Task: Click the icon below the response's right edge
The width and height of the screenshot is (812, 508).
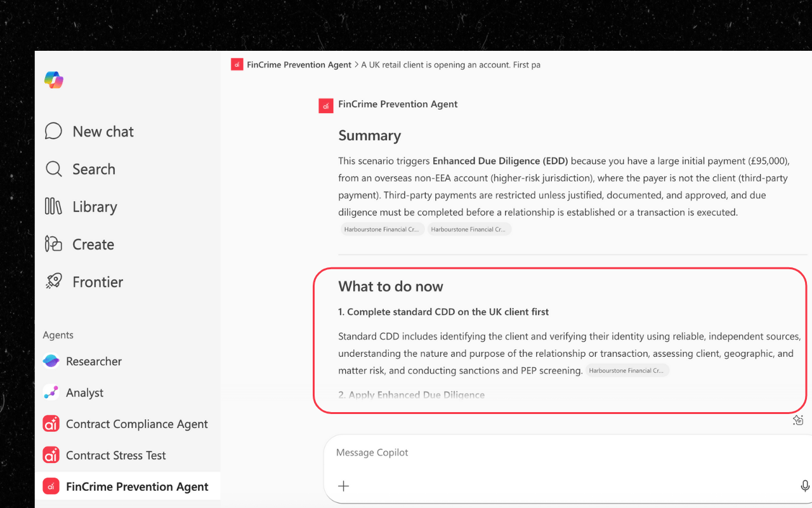Action: pyautogui.click(x=798, y=420)
